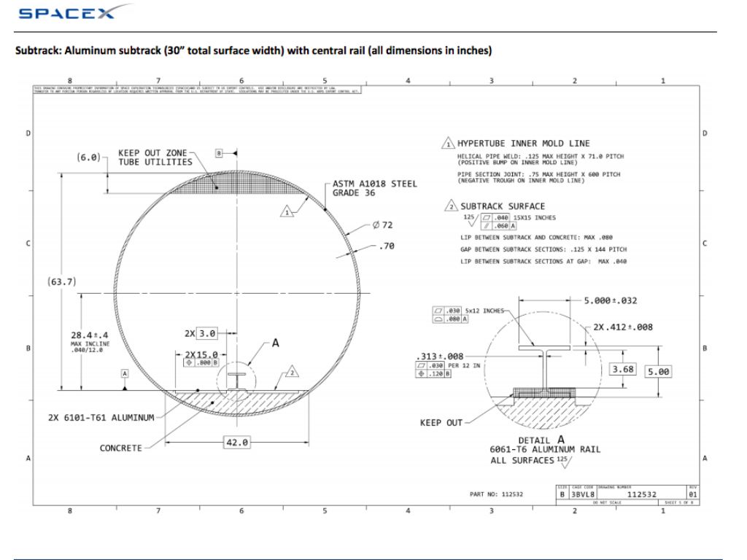Screen dimensions: 747x560
Task: Click '6061-T6 ALUMINUM RAIL' text
Action: 545,449
